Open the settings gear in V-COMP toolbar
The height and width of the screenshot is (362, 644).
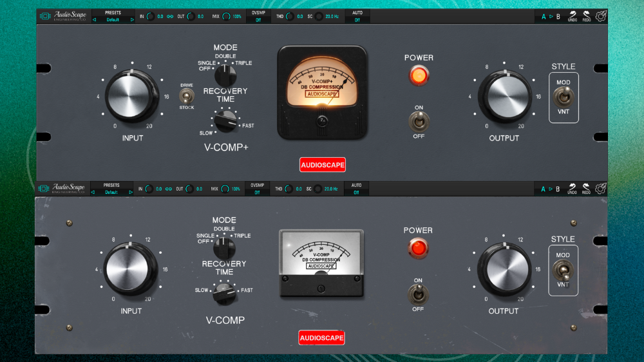click(x=600, y=189)
